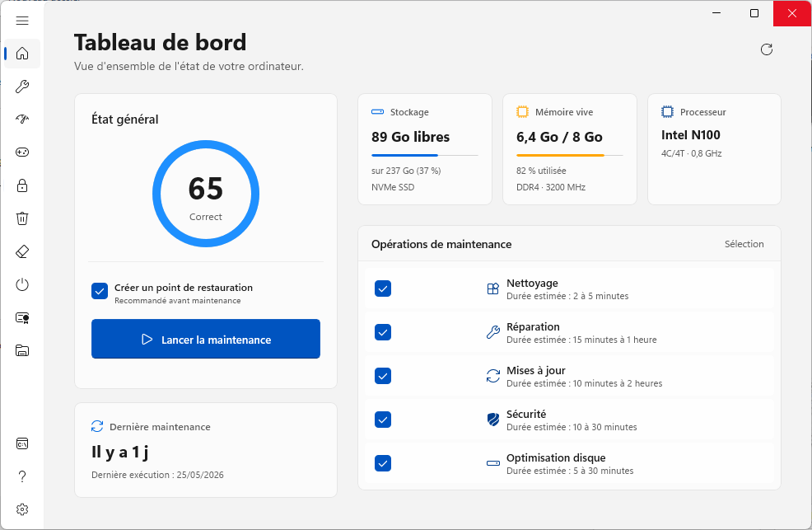Open the eraser wipe tool page
812x530 pixels.
21,251
